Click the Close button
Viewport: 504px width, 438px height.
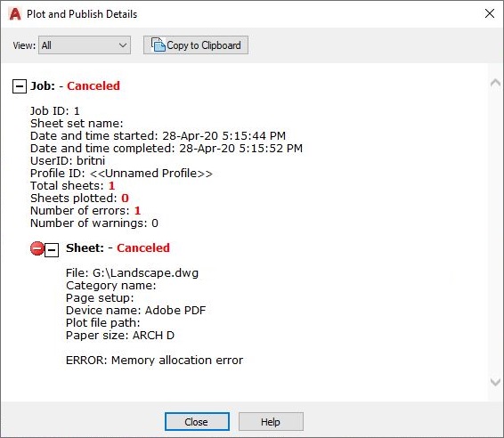[197, 422]
